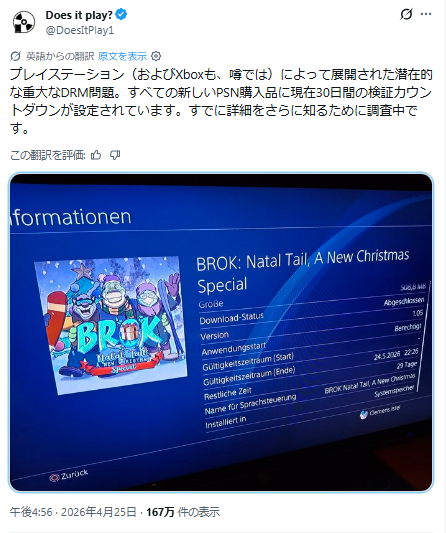Screen dimensions: 446x533
Task: Show original text via 原文を表示
Action: pos(122,56)
